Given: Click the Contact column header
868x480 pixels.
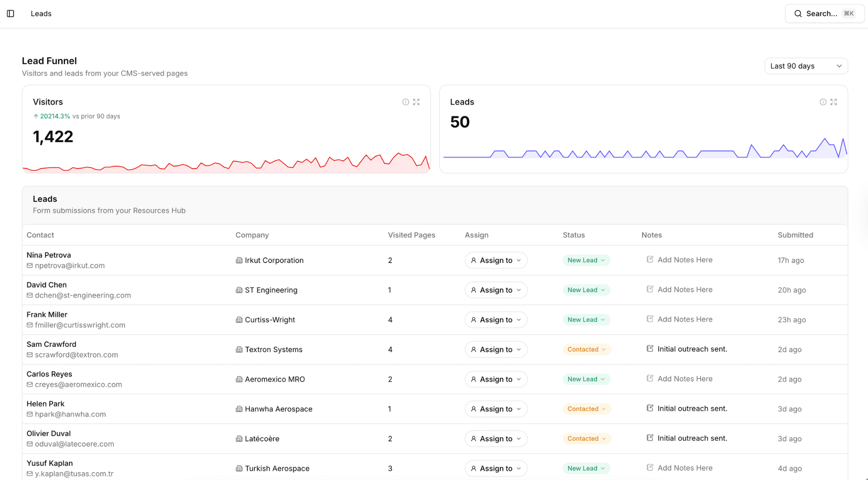Looking at the screenshot, I should tap(40, 235).
